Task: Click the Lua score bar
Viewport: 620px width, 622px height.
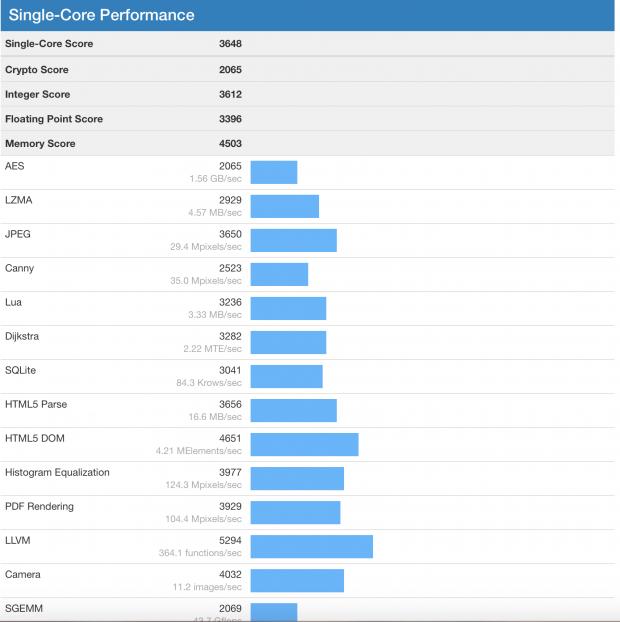Action: coord(288,308)
